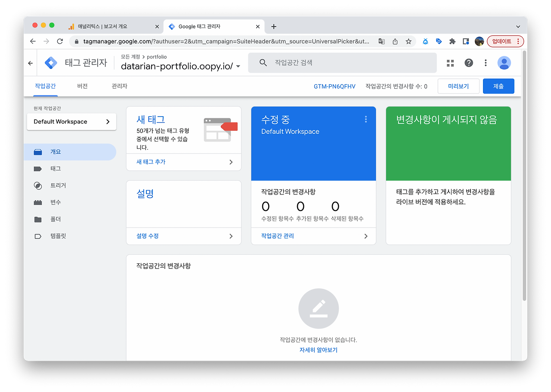Click the 현재 작업공간 label
551x392 pixels.
tap(47, 108)
